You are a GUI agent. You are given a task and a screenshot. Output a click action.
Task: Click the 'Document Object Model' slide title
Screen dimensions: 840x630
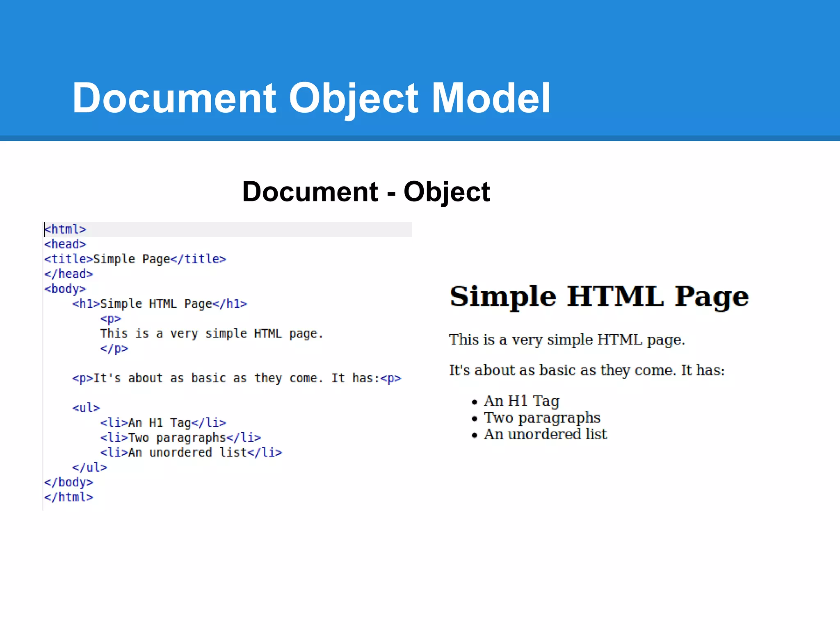(311, 98)
